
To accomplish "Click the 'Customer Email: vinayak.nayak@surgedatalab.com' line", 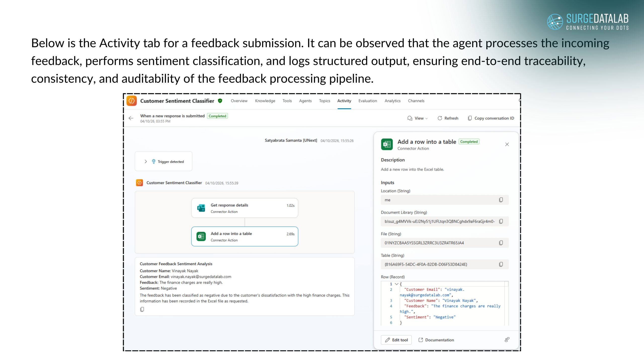I will [185, 277].
